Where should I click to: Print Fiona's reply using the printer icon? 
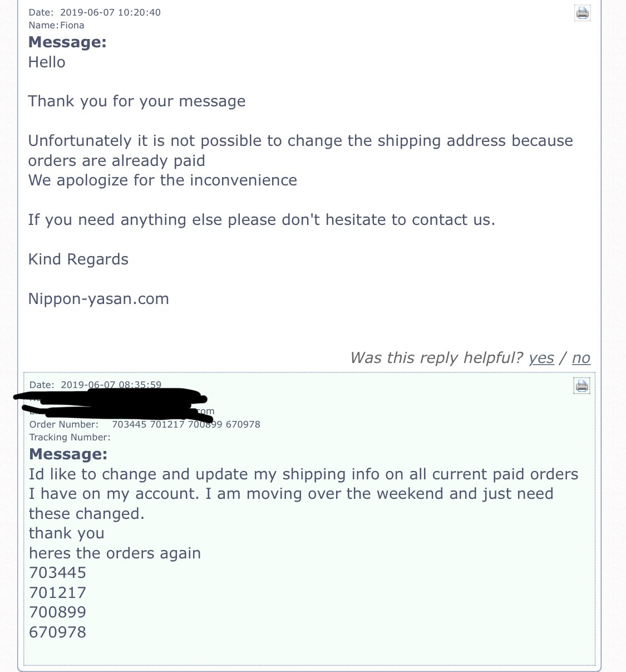click(582, 13)
